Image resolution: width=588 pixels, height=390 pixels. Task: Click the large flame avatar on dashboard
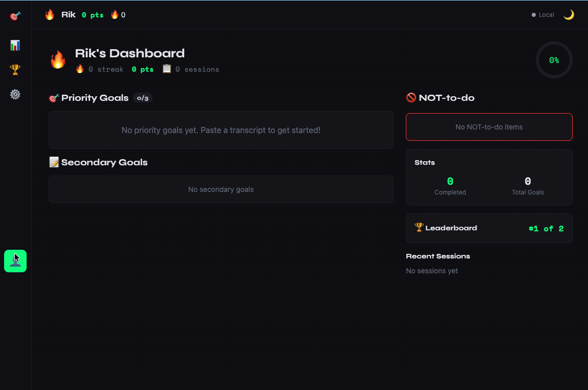58,60
